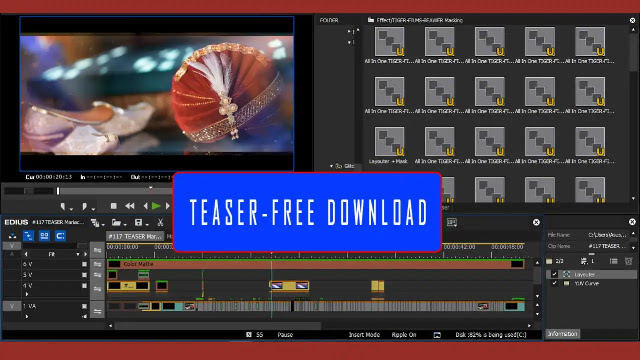Click the sync-lock icon of track 1 VA
The height and width of the screenshot is (360, 640).
point(98,312)
